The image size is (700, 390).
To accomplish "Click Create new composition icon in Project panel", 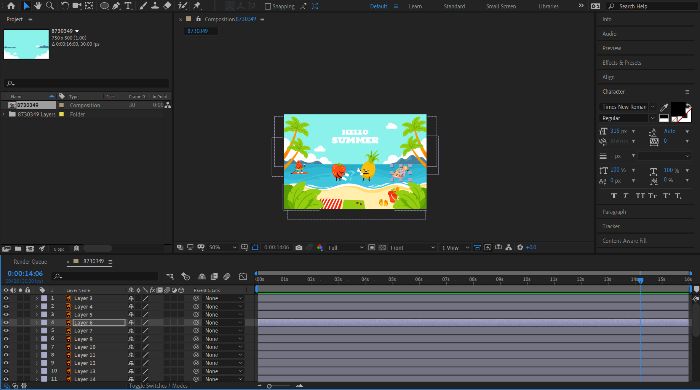I will coord(30,249).
